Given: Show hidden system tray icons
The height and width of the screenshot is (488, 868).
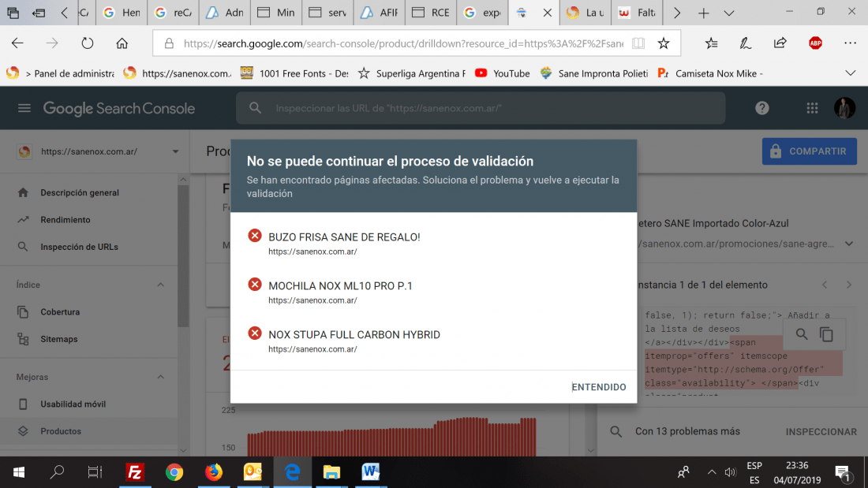Looking at the screenshot, I should click(711, 472).
